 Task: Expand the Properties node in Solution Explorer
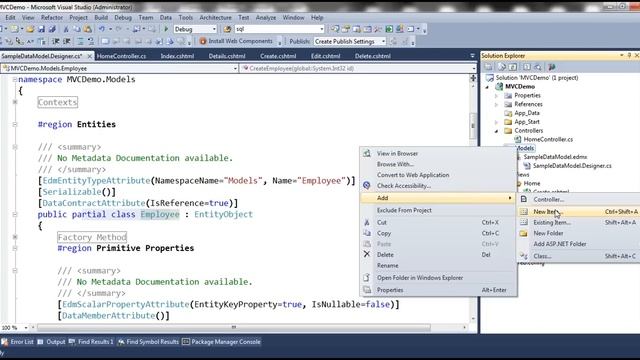(x=496, y=96)
